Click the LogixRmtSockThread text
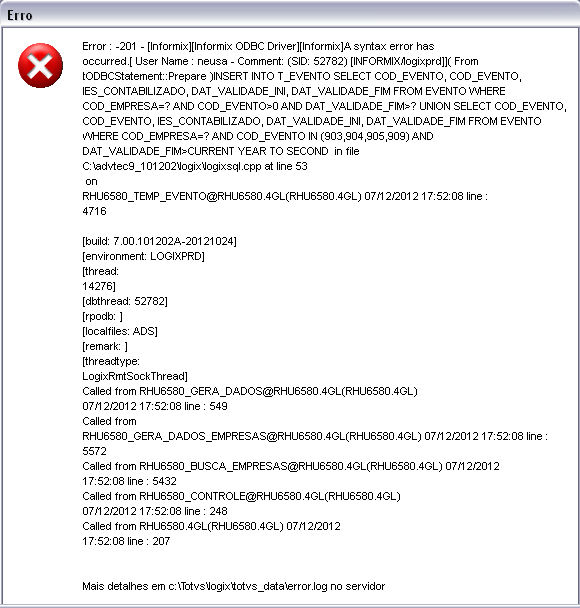The height and width of the screenshot is (608, 580). [x=135, y=376]
